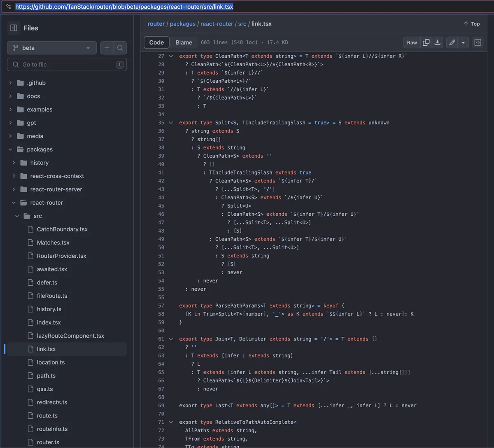Open the symbols panel icon
This screenshot has width=494, height=448.
pos(478,42)
